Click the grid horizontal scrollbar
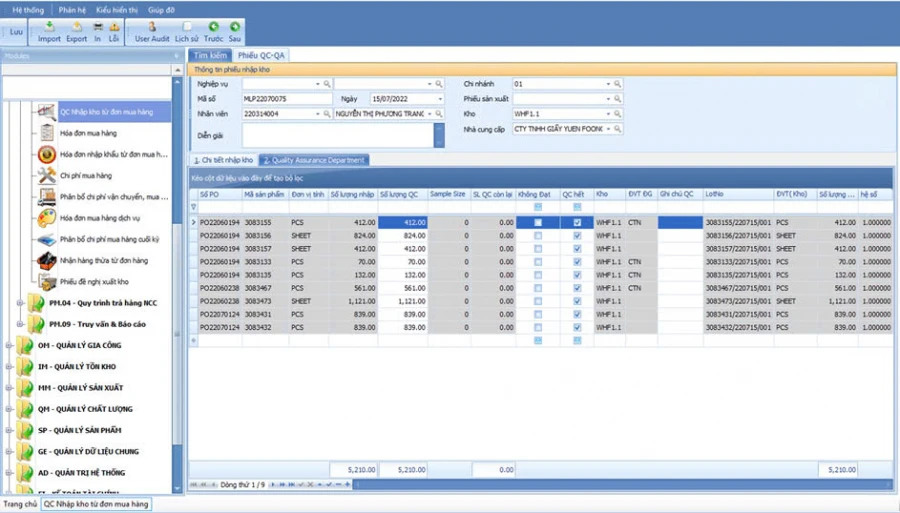 tap(623, 485)
